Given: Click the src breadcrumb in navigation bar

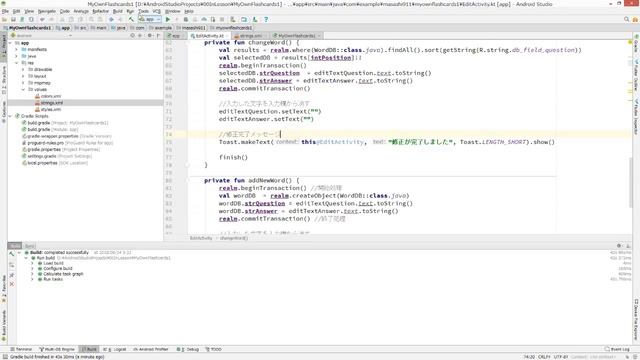Looking at the screenshot, I should tap(81, 28).
